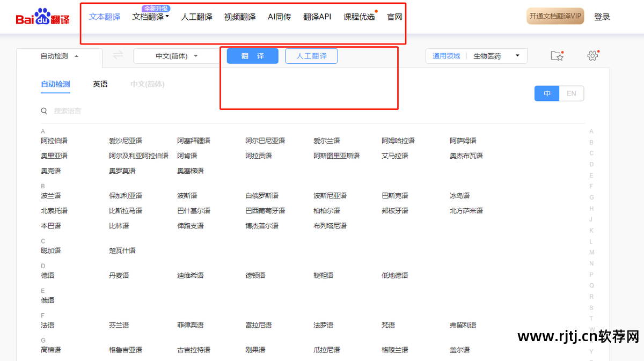
Task: Choose 爱沙尼亚语 from language list
Action: point(126,141)
